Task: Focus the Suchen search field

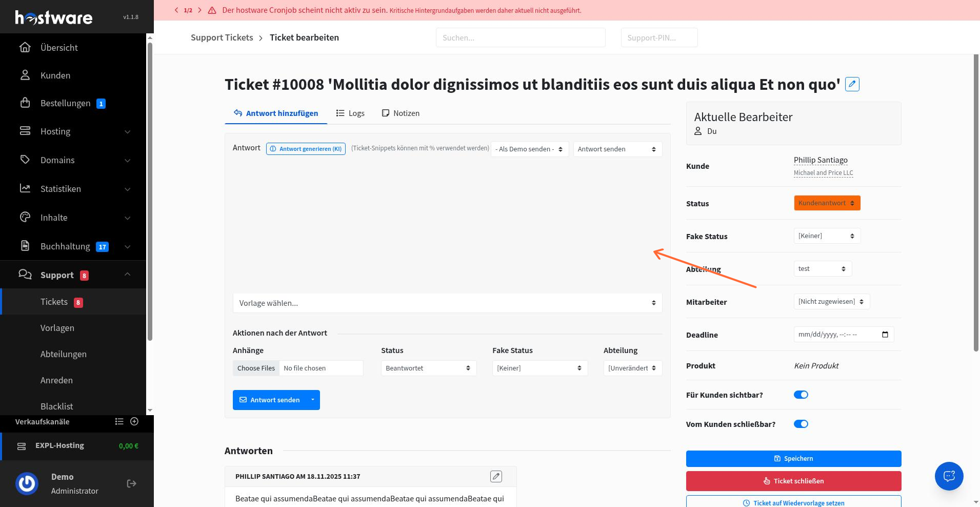Action: 521,37
